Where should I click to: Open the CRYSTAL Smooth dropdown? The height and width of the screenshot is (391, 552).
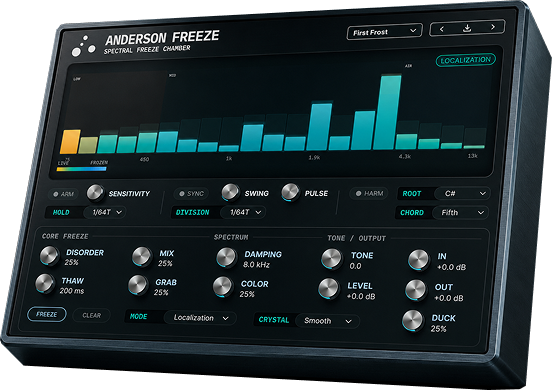pyautogui.click(x=327, y=321)
